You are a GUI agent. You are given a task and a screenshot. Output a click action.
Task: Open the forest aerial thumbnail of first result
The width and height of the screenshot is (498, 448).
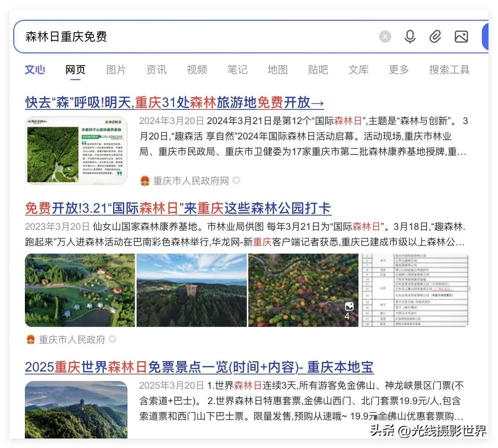76,150
